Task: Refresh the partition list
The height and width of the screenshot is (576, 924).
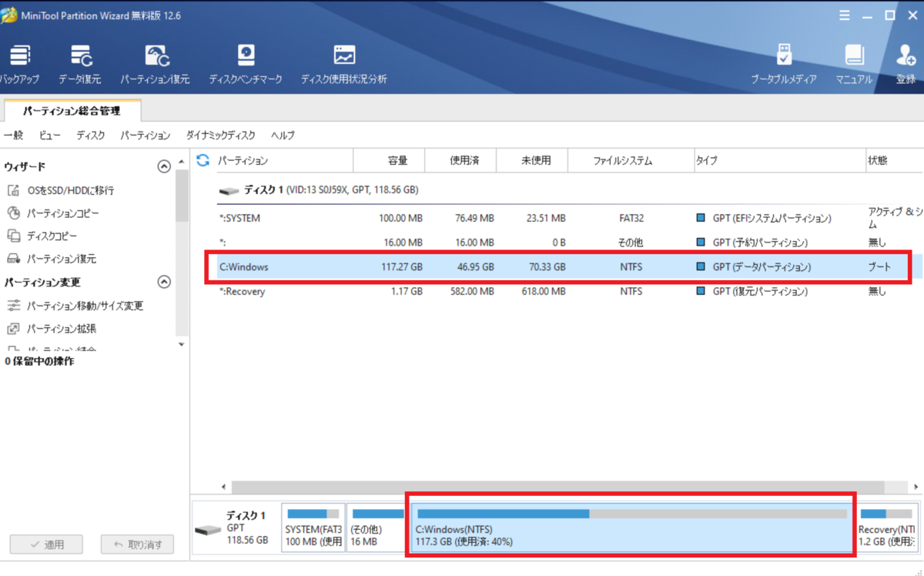Action: [203, 160]
